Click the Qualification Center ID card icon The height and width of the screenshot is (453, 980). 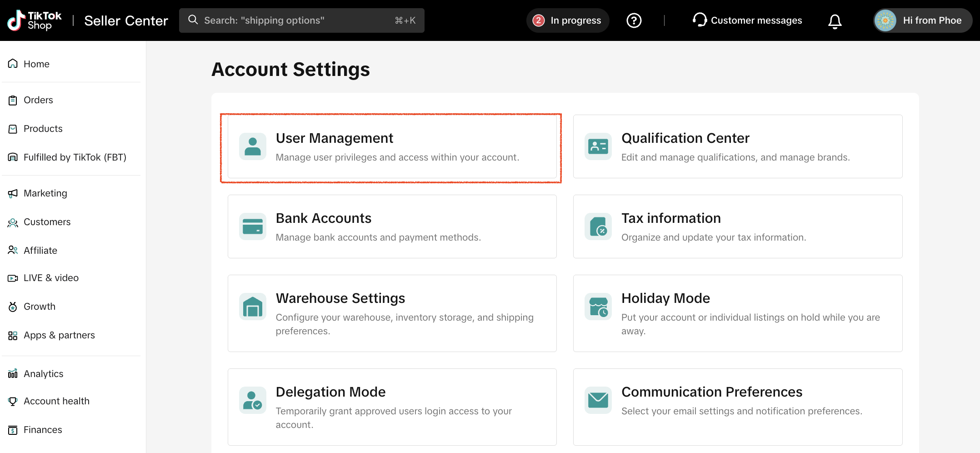598,146
